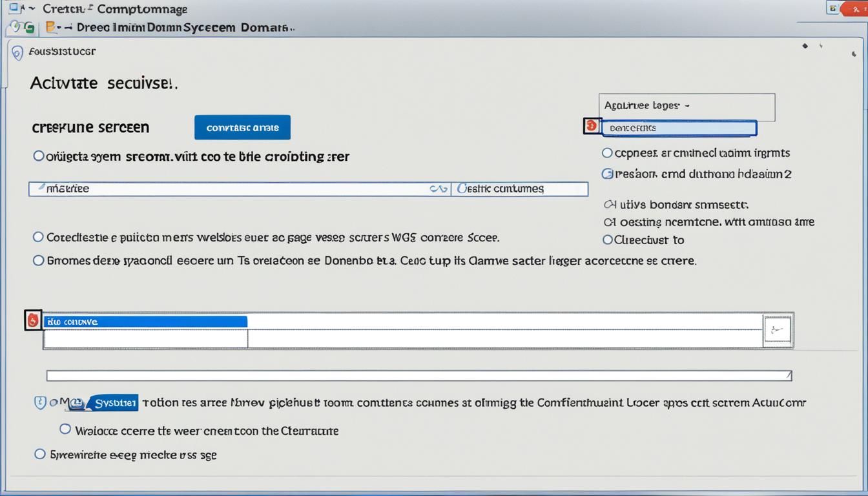The width and height of the screenshot is (868, 496).
Task: Choose the bottom-most radio option on the page
Action: point(40,455)
